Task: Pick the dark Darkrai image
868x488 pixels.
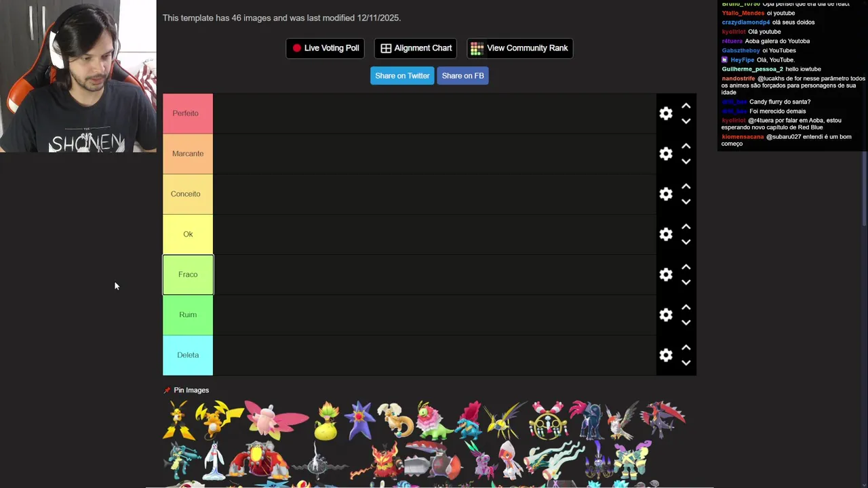Action: tap(319, 460)
